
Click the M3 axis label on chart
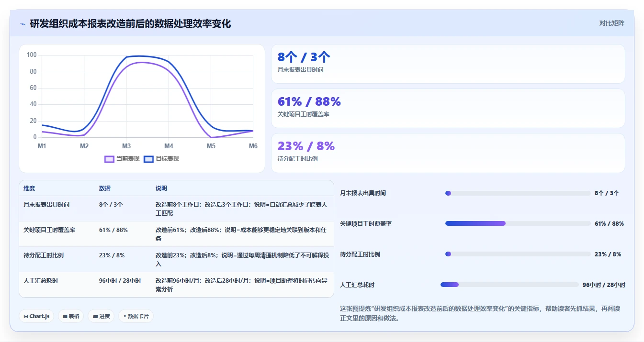point(126,146)
